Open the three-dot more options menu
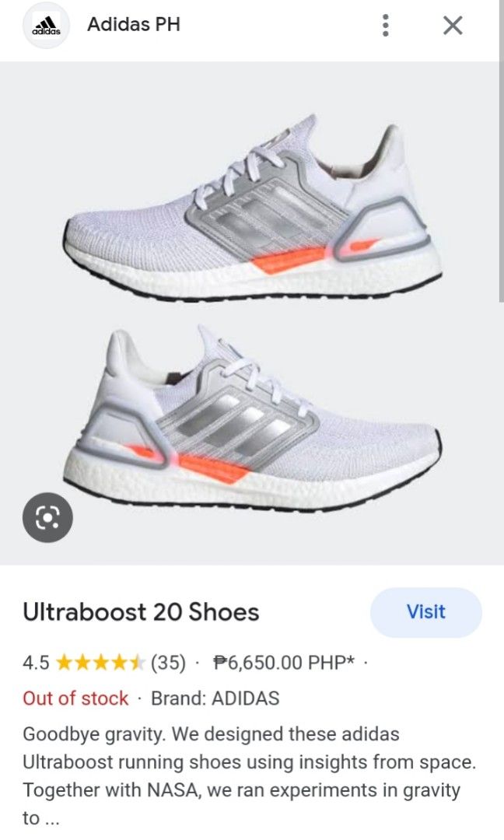The width and height of the screenshot is (504, 840). [385, 25]
